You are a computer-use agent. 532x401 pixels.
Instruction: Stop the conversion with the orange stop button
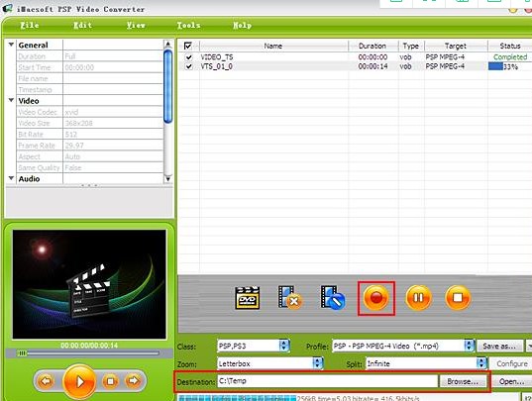click(x=458, y=298)
